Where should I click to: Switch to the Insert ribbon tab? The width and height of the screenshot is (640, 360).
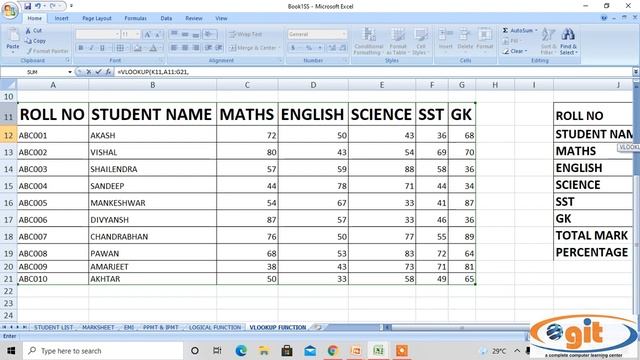tap(62, 18)
